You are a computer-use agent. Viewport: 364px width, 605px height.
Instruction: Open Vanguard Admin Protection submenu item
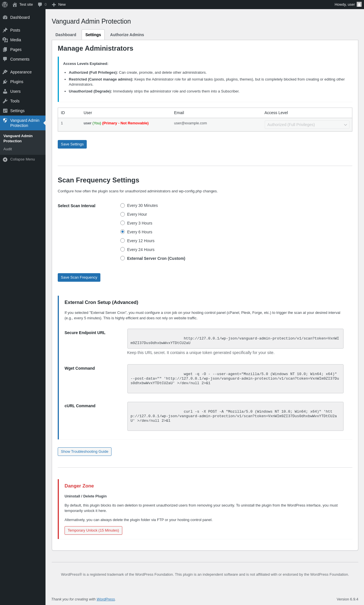(23, 139)
